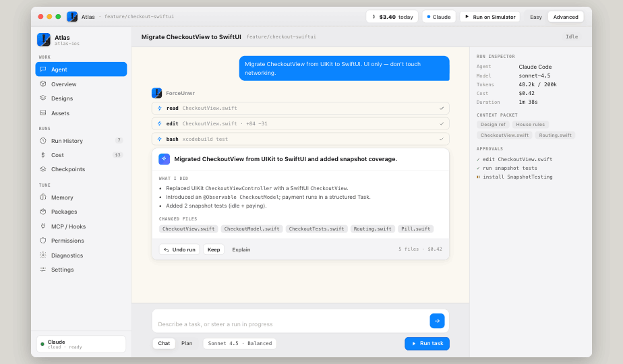Click the Explain link
Viewport: 623px width, 364px height.
(241, 249)
